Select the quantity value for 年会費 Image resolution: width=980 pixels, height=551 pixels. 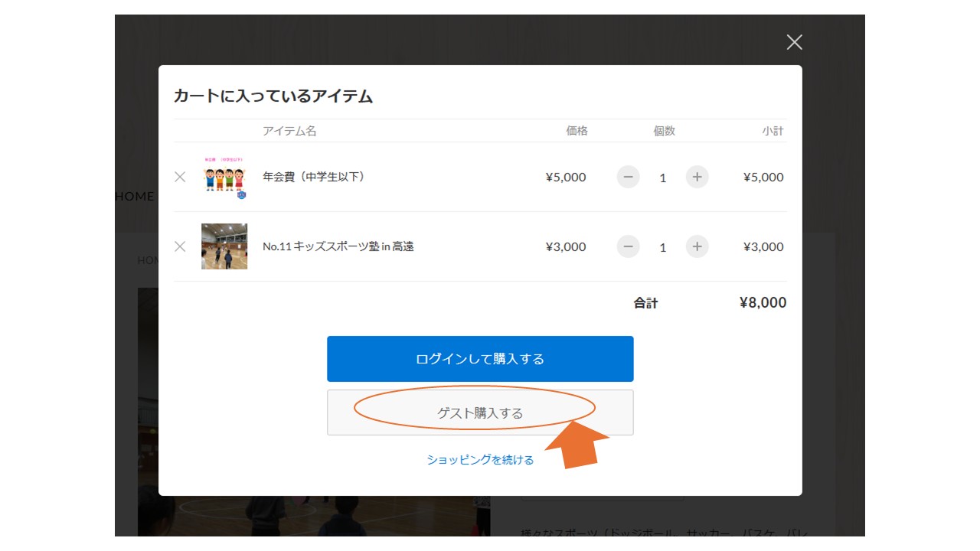click(x=662, y=178)
